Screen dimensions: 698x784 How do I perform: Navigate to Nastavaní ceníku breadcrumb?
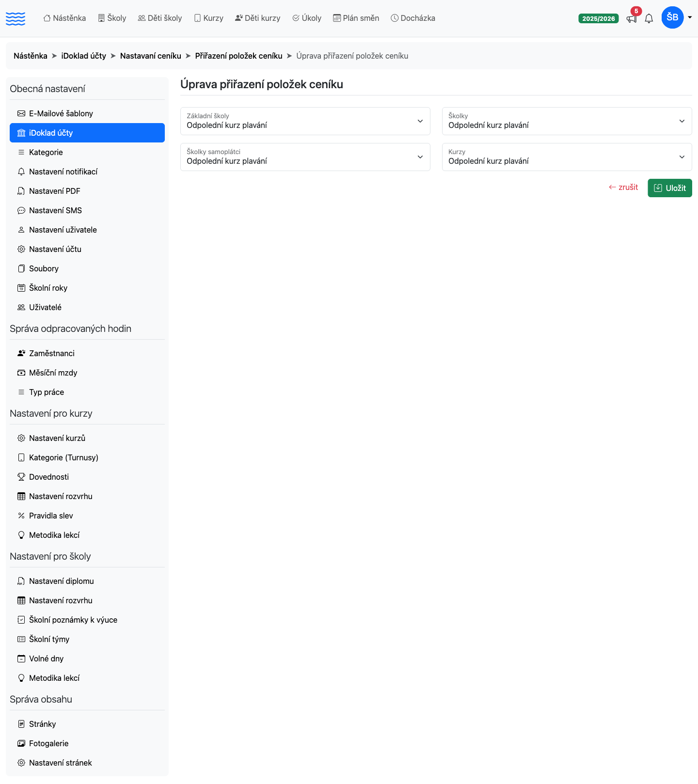pos(151,56)
